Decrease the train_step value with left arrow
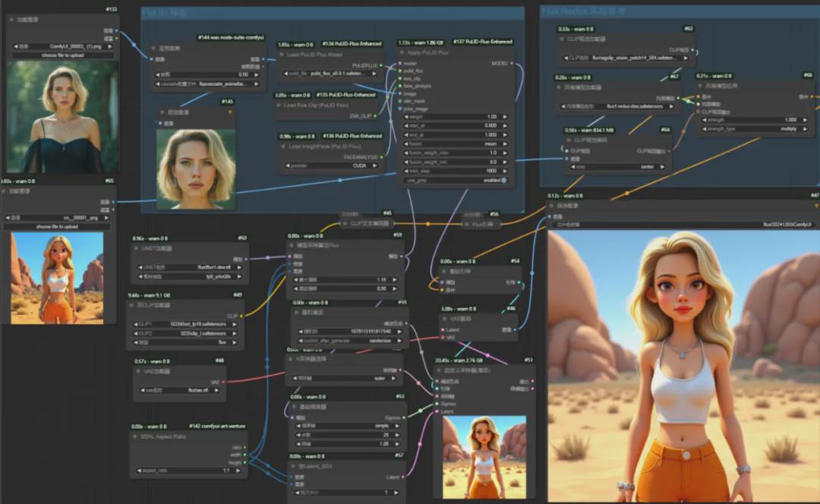Screen dimensions: 820x504 tap(406, 171)
